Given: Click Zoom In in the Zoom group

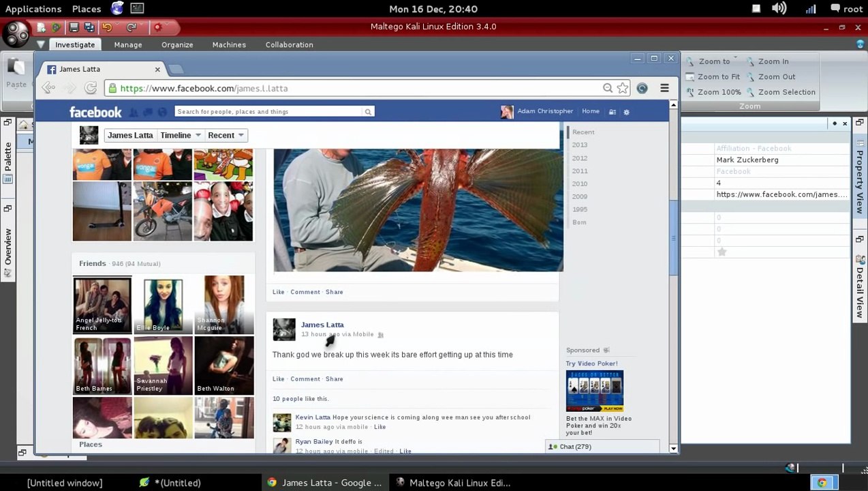Looking at the screenshot, I should tap(767, 61).
